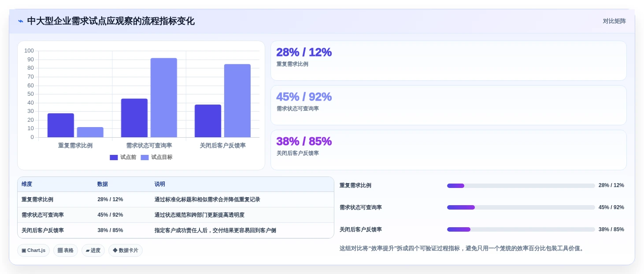644x274 pixels.
Task: Click the 数据卡片 tag chip
Action: coord(126,250)
